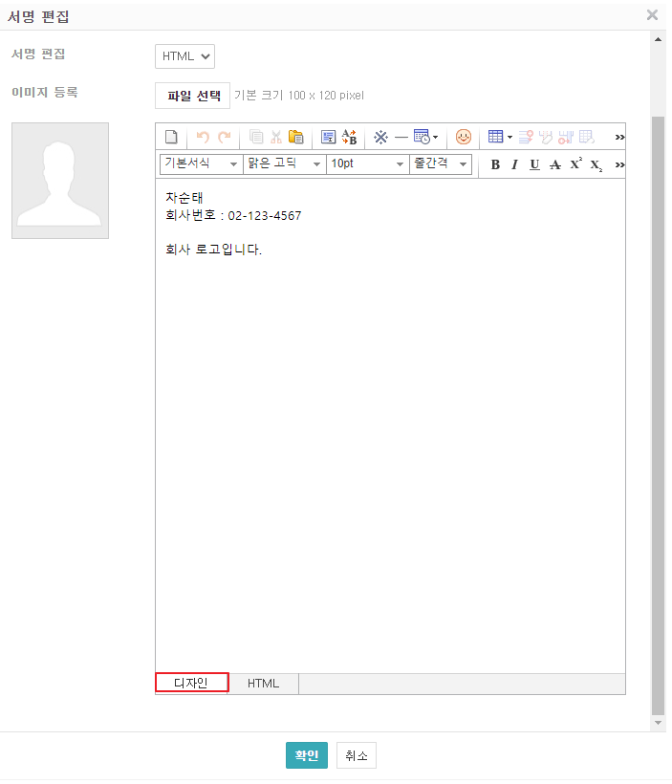Click the redo arrow icon
This screenshot has height=784, width=672.
coord(225,137)
